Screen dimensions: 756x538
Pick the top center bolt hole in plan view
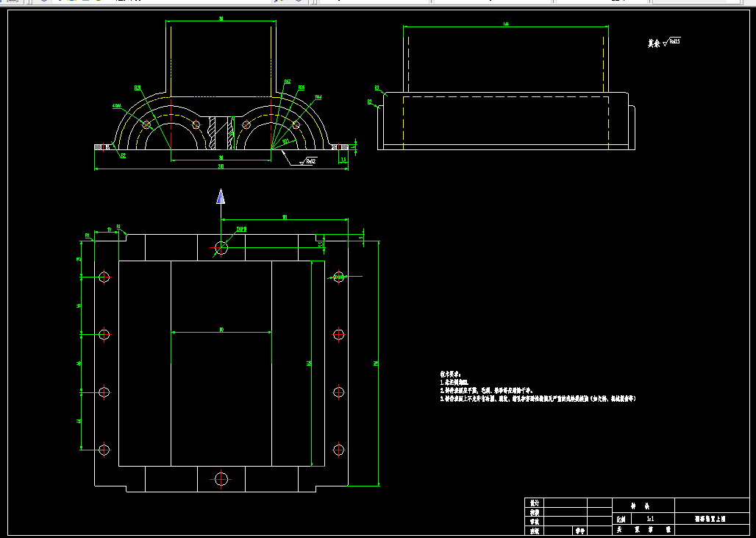221,248
